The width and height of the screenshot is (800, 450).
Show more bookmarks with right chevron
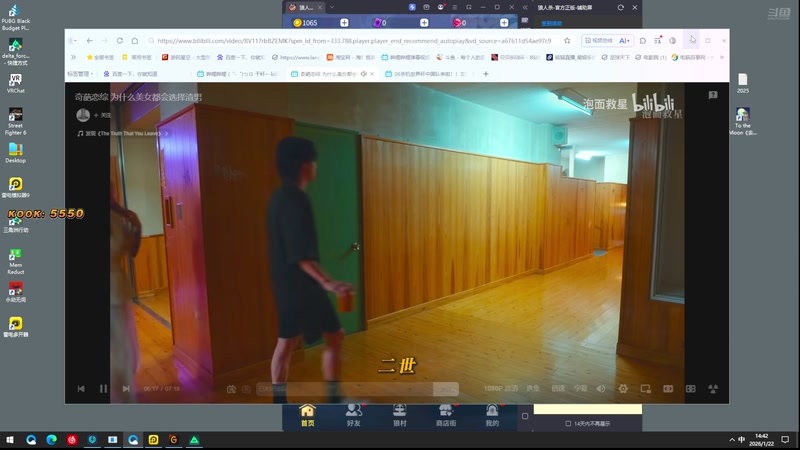coord(721,57)
